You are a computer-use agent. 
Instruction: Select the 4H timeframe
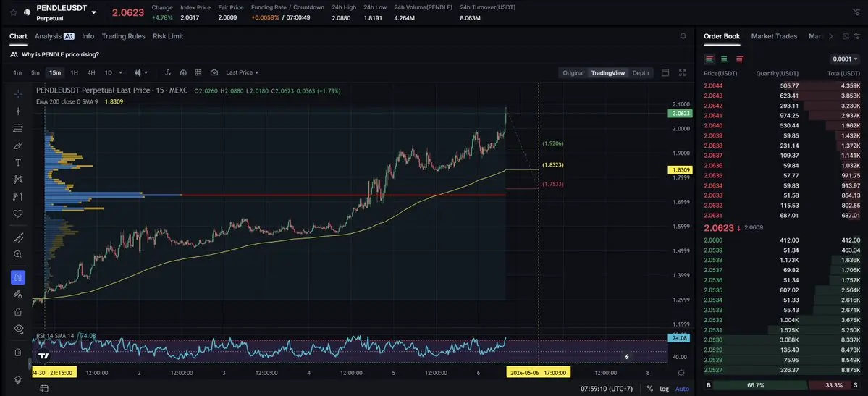(91, 72)
